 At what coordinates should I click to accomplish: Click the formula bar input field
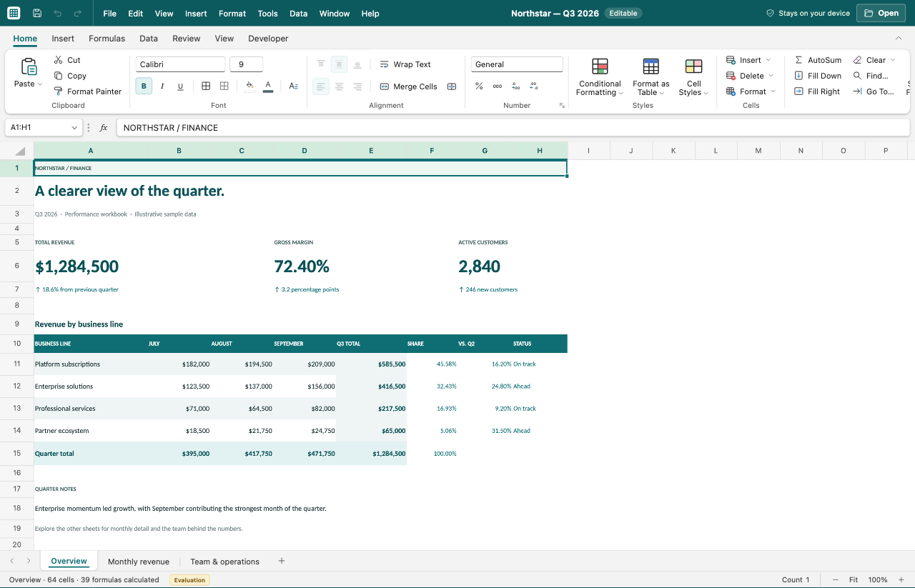point(513,127)
